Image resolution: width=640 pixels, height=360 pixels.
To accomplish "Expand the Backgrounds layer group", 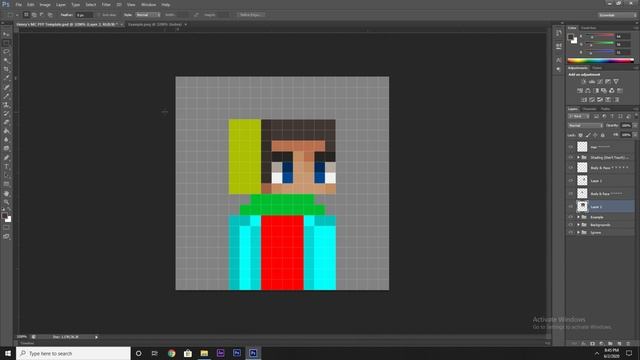I will [578, 225].
